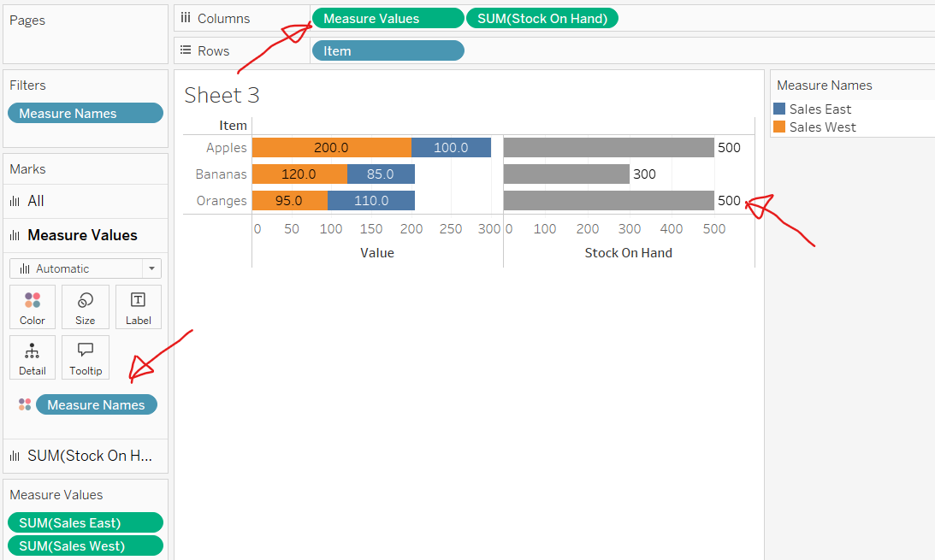The image size is (935, 560).
Task: Click the Label mark property button
Action: (x=138, y=307)
